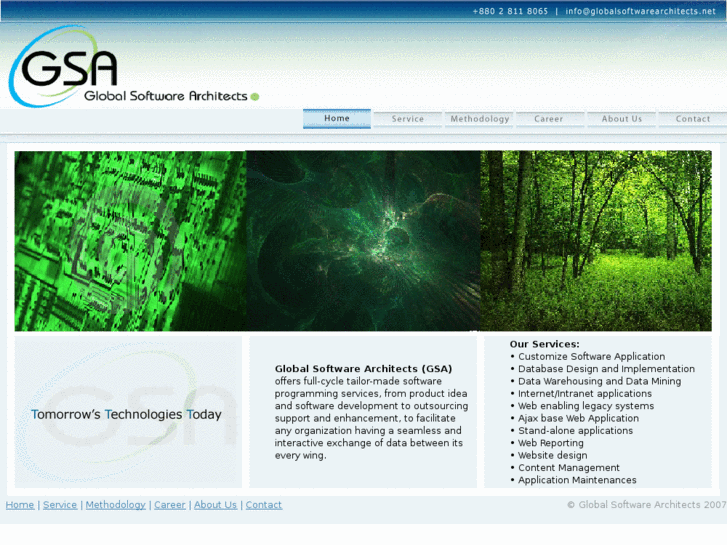Select 'Data Warehousing and Data Mining' item
The height and width of the screenshot is (545, 727).
(599, 381)
